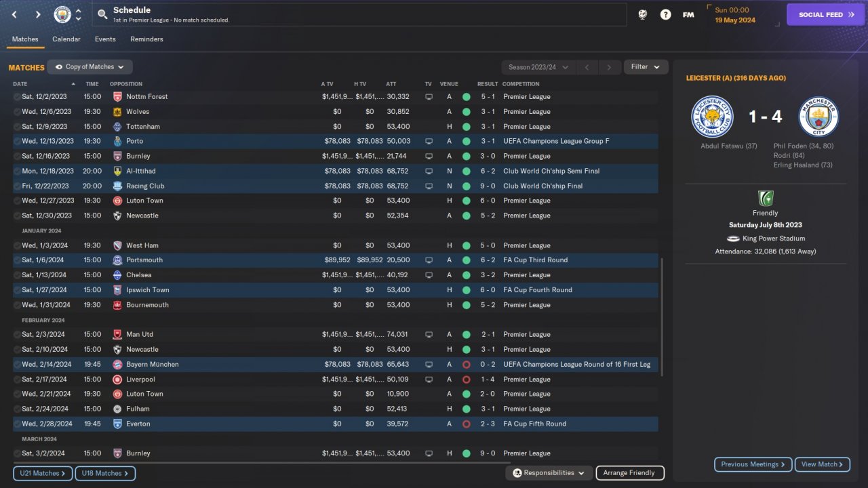The image size is (868, 488).
Task: Open the Social Feed
Action: (x=826, y=14)
